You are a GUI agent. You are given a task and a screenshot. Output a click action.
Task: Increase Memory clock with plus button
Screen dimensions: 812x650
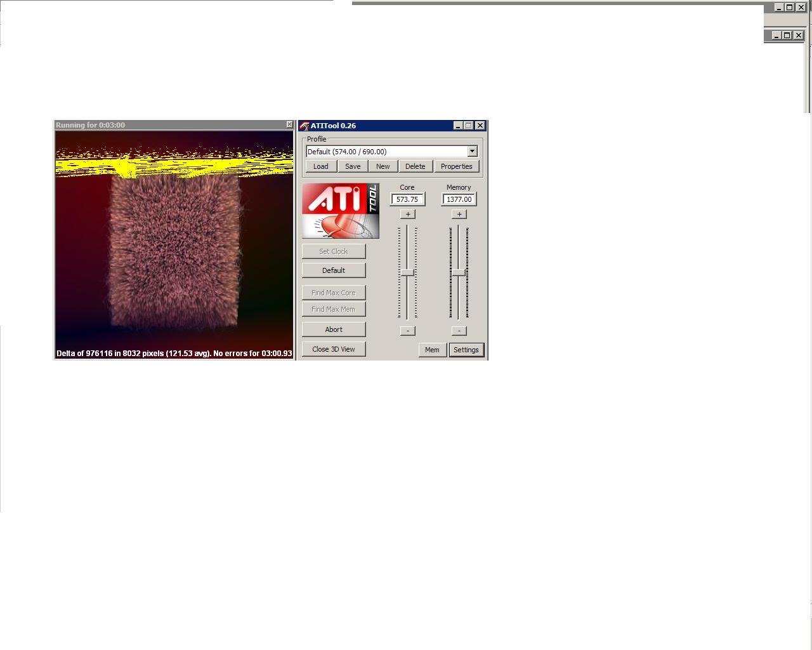[459, 215]
